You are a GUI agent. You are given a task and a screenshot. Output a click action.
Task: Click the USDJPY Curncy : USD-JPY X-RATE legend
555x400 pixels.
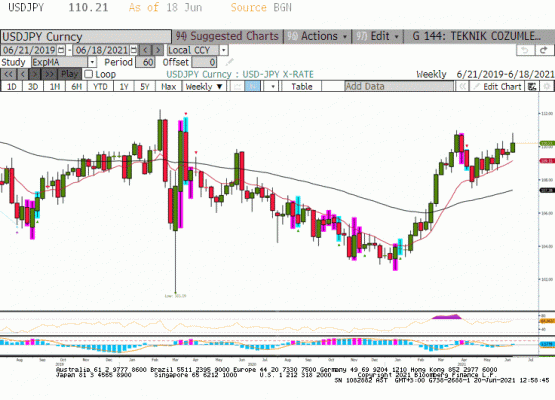coord(240,74)
